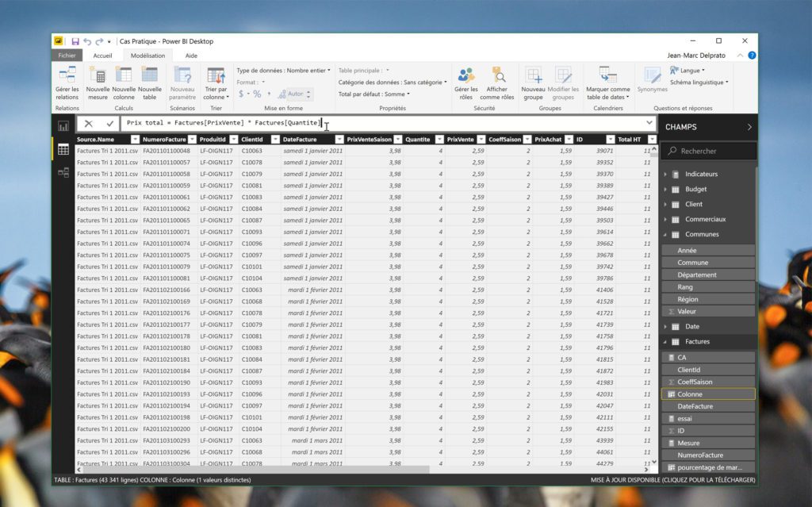Open Gérer les relations dialog
812x507 pixels.
[x=67, y=83]
